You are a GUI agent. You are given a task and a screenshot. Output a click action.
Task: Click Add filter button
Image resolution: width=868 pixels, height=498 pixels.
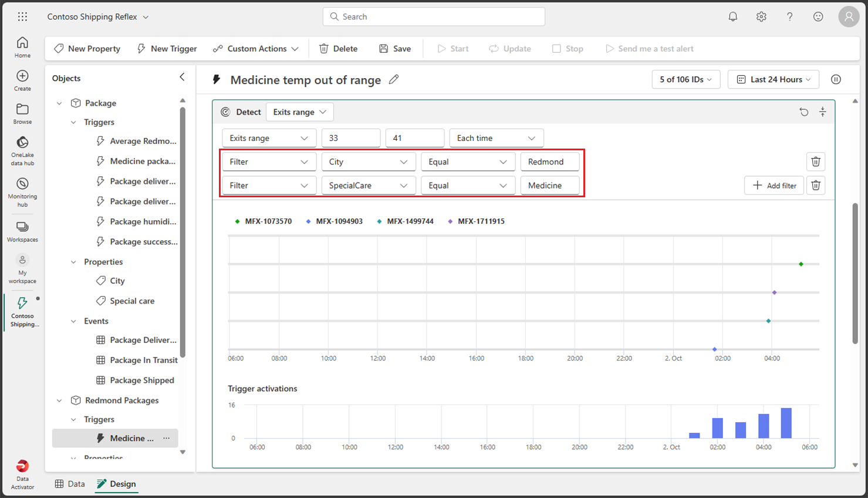point(774,185)
